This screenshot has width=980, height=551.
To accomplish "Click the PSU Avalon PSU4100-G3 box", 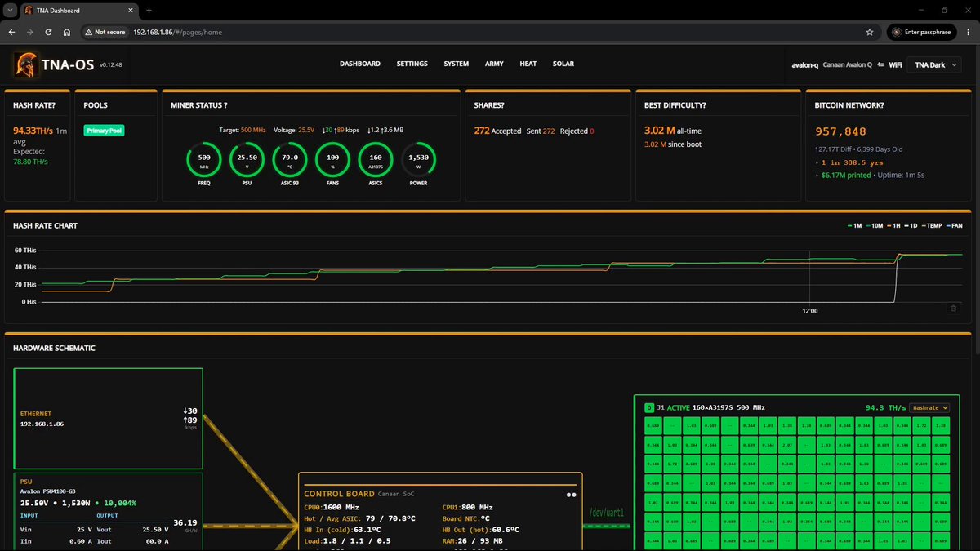I will pos(108,512).
